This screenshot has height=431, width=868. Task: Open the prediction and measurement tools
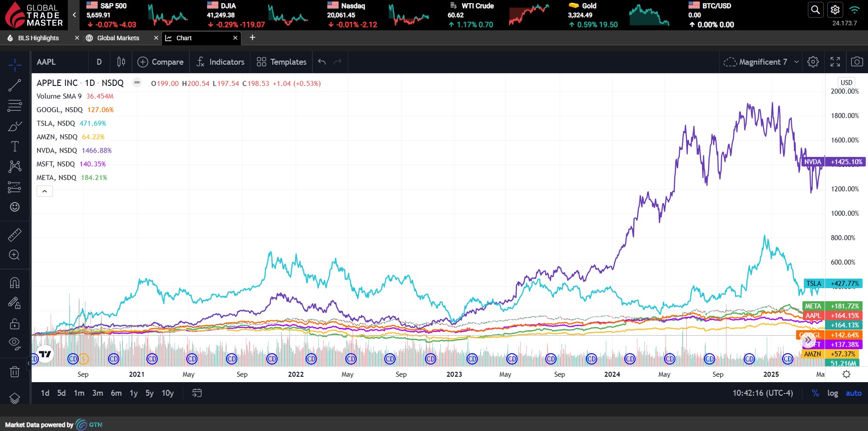click(x=14, y=187)
